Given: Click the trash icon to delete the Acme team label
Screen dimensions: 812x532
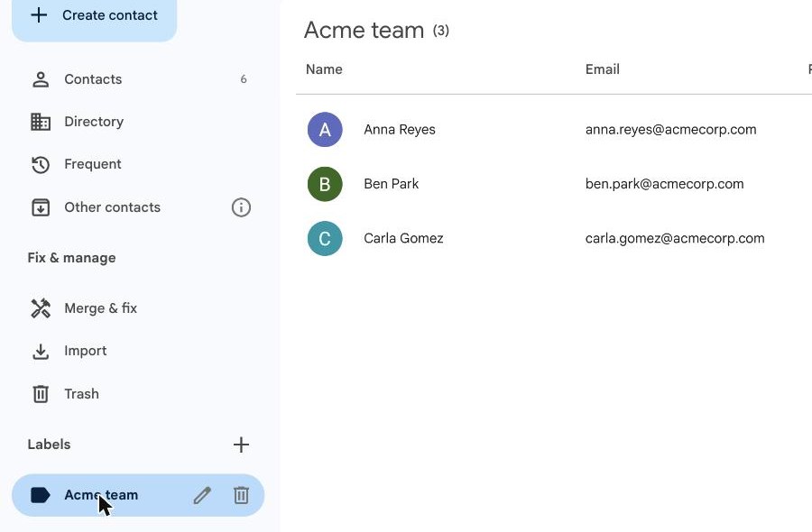Looking at the screenshot, I should click(x=241, y=495).
